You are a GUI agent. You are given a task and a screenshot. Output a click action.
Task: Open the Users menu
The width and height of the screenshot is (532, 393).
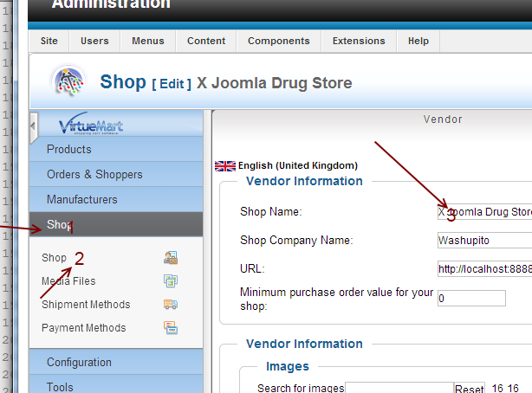point(94,41)
